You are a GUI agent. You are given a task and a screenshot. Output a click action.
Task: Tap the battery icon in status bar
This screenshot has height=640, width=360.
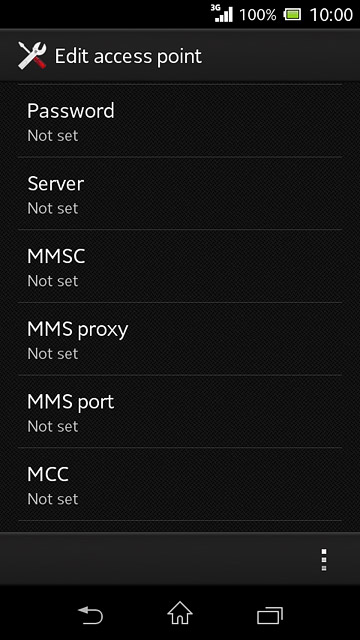point(292,15)
